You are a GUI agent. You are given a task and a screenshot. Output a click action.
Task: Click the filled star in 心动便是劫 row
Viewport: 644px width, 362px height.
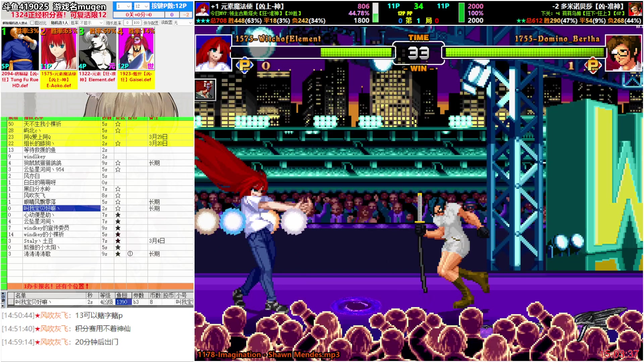click(118, 215)
